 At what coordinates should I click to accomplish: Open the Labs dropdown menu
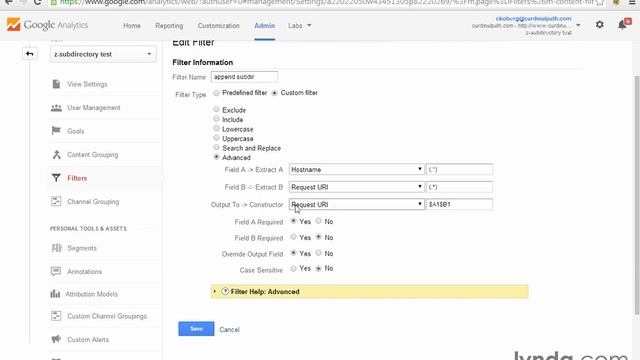[x=300, y=26]
